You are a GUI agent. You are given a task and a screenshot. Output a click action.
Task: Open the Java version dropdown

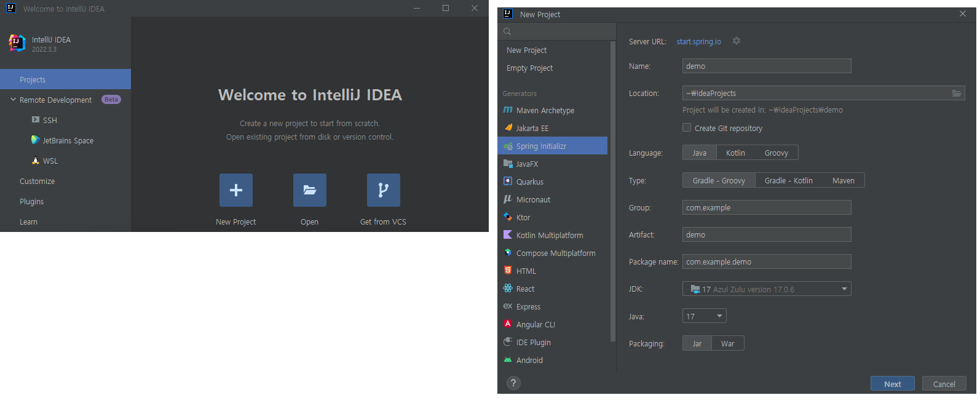point(705,316)
